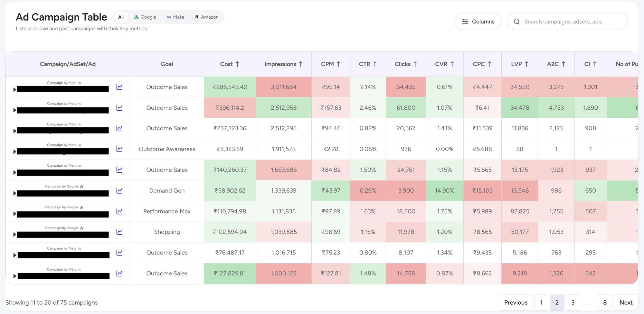Sort Impressions column with arrow icon
644x314 pixels.
click(x=300, y=64)
